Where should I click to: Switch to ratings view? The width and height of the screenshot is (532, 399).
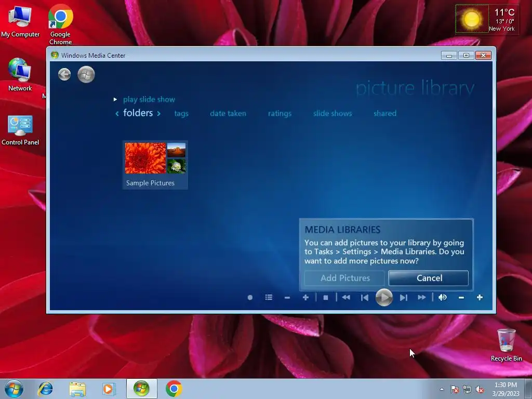(280, 114)
